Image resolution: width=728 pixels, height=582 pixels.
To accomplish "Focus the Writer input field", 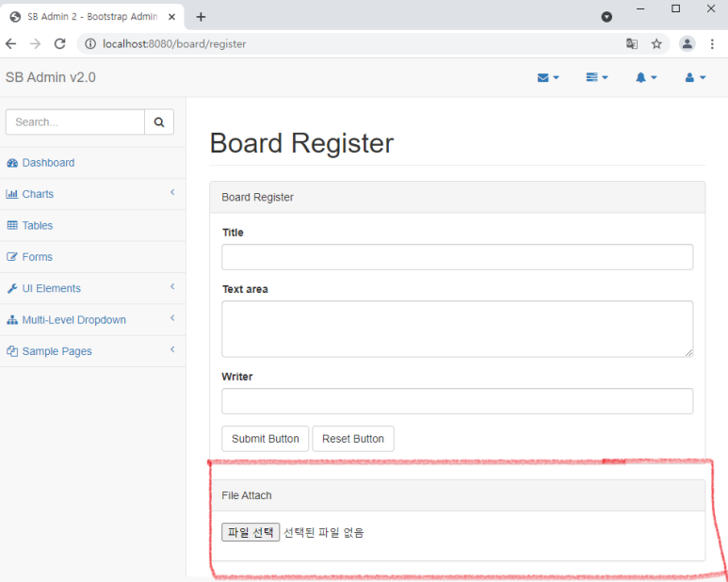I will tap(458, 401).
